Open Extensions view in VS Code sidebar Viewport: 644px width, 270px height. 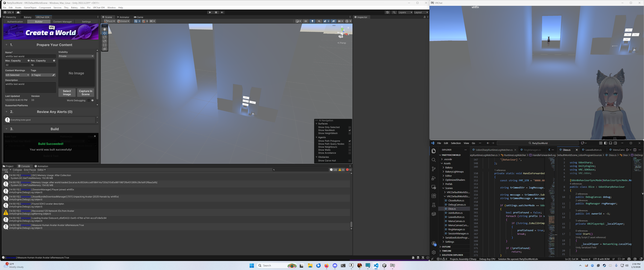(x=434, y=196)
